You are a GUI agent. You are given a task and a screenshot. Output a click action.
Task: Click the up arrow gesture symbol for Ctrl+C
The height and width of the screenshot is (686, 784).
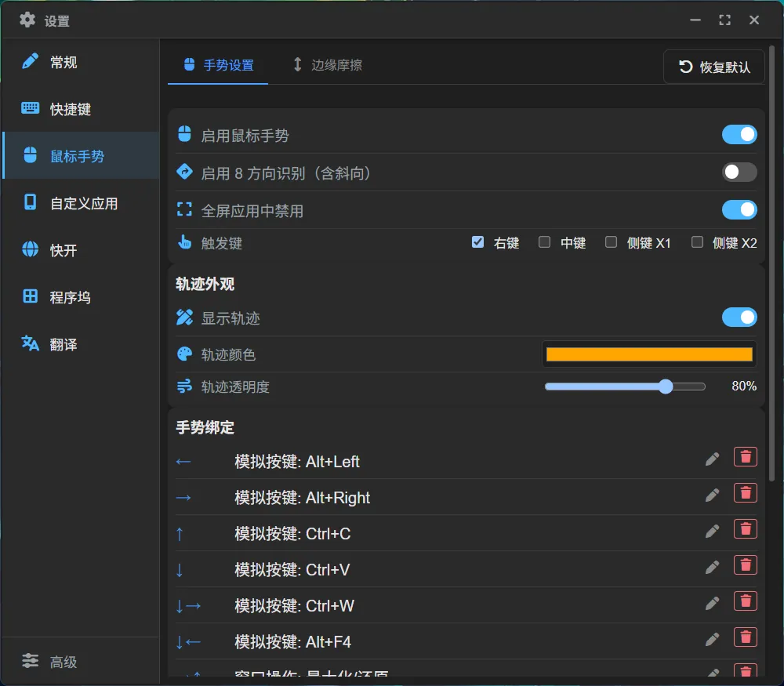(x=180, y=534)
